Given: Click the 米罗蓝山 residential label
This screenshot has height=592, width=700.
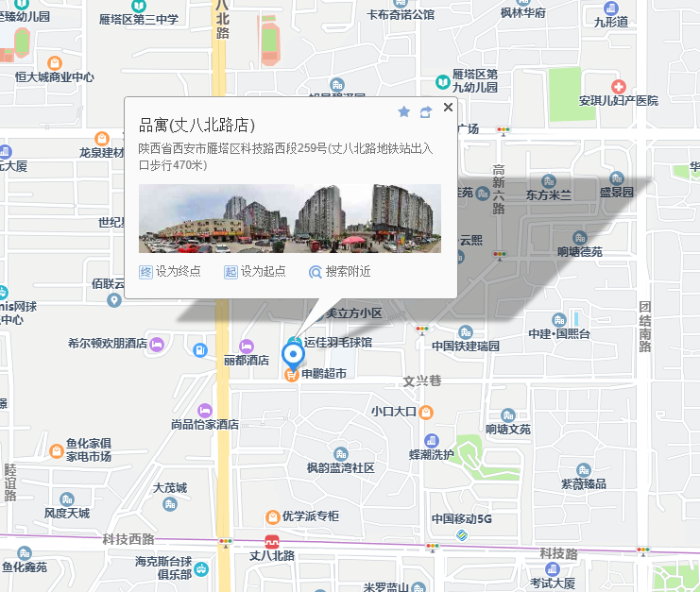Looking at the screenshot, I should pyautogui.click(x=385, y=587).
